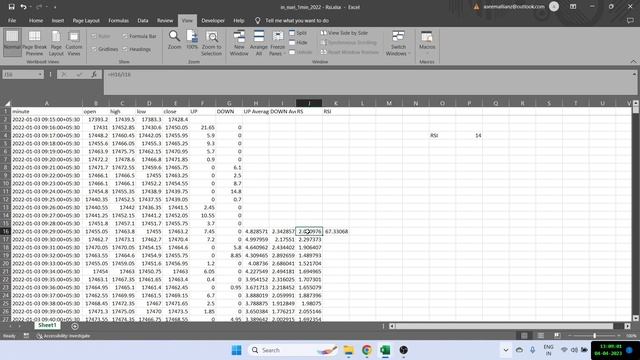Screen dimensions: 640x360
Task: Show hidden system tray icons
Action: [506, 350]
